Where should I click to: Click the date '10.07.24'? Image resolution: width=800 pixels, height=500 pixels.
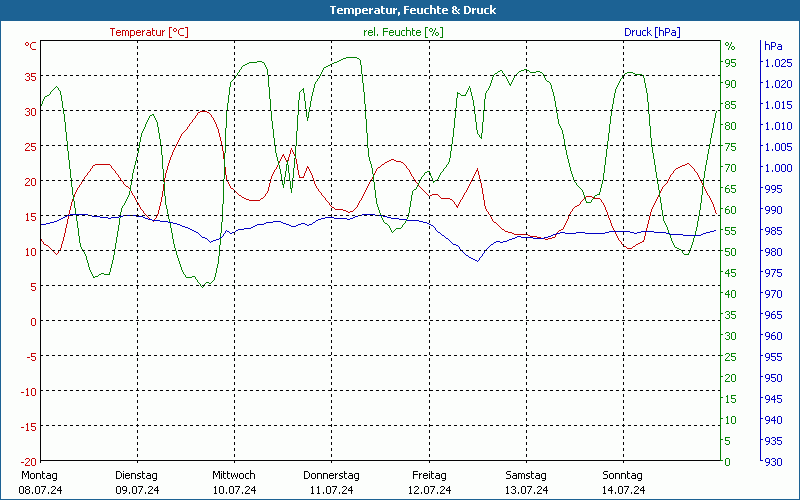click(234, 490)
